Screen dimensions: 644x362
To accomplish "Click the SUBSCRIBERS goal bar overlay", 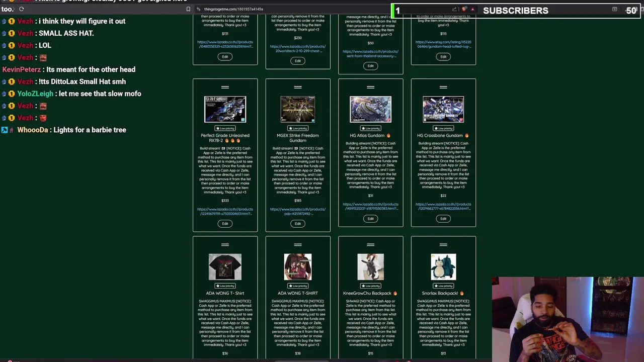I will [517, 11].
